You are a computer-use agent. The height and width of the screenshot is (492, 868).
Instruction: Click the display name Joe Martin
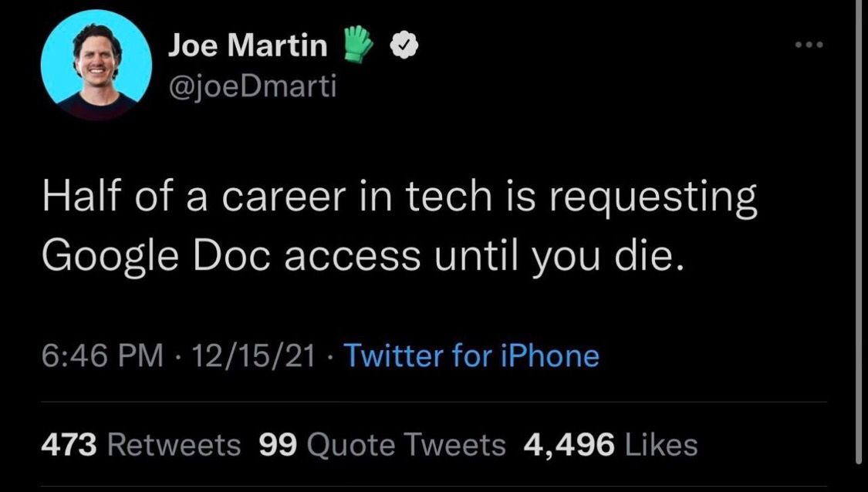coord(248,47)
